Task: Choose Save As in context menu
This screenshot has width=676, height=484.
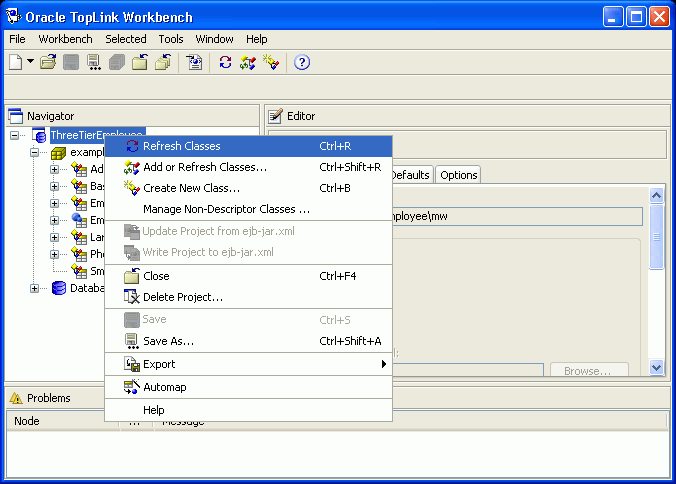Action: click(x=248, y=341)
